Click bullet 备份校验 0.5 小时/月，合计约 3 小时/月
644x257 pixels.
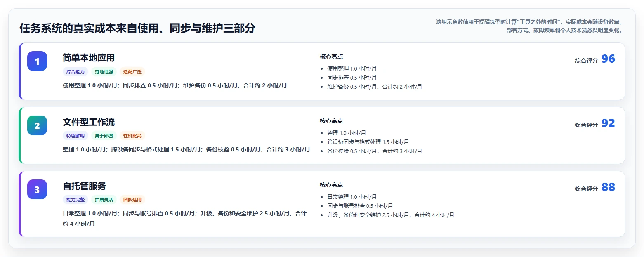(375, 151)
